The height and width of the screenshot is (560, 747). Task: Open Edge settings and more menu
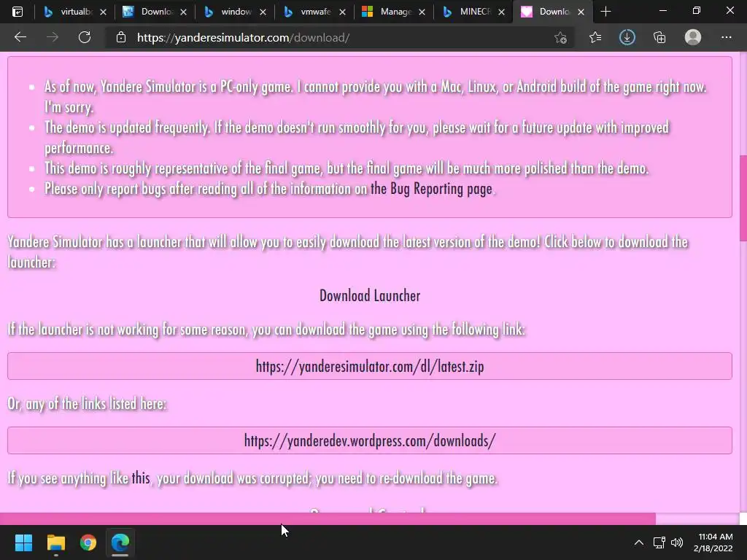coord(726,37)
